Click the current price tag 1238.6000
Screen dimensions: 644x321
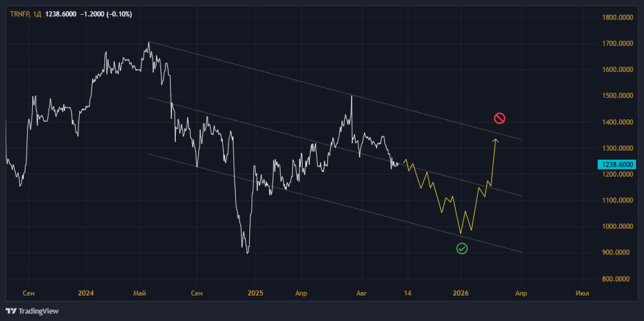[x=616, y=165]
